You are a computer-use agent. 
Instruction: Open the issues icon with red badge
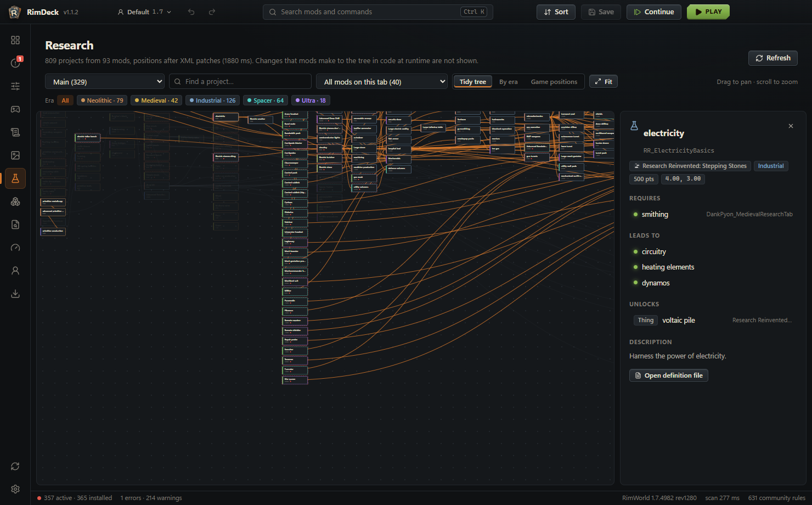point(15,63)
